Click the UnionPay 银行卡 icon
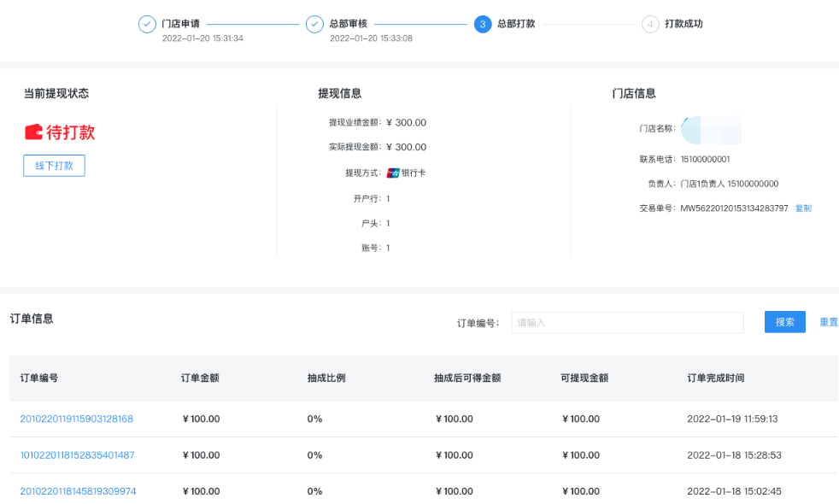Screen dimensions: 839x504 tap(393, 173)
